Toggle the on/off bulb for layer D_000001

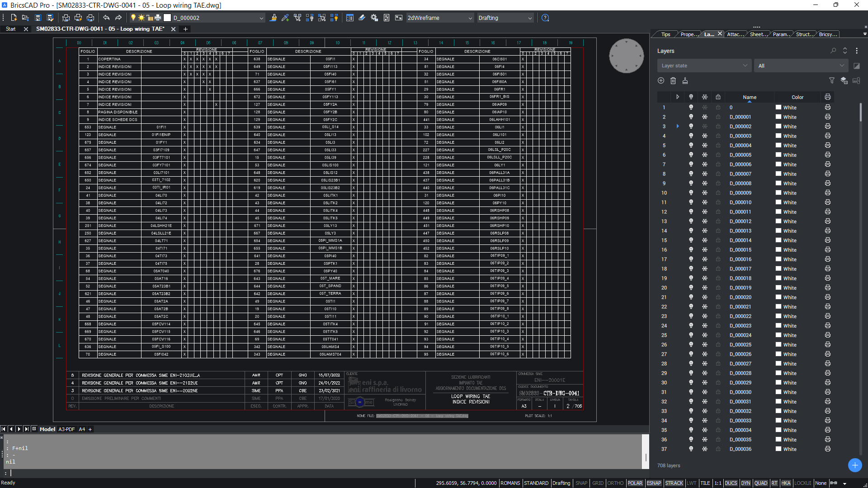pyautogui.click(x=691, y=117)
